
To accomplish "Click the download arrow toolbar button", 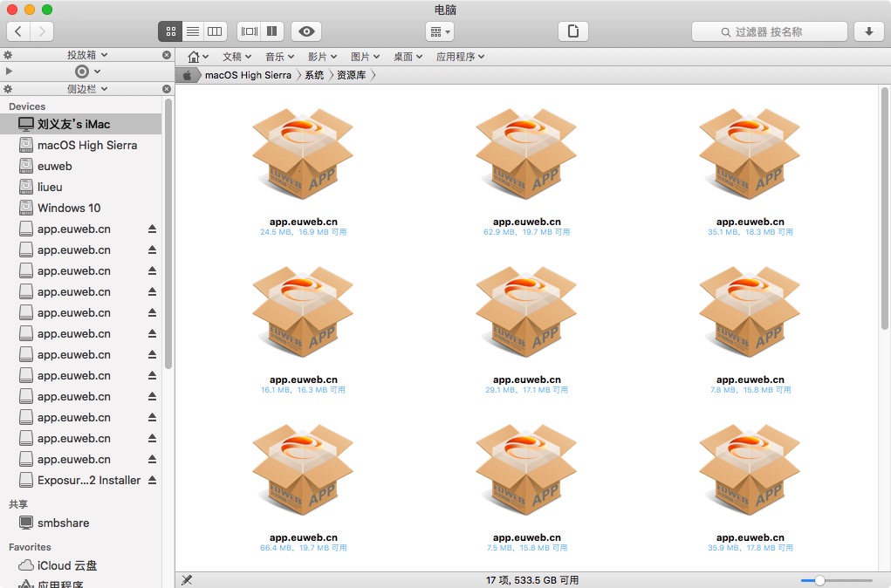I will [869, 31].
